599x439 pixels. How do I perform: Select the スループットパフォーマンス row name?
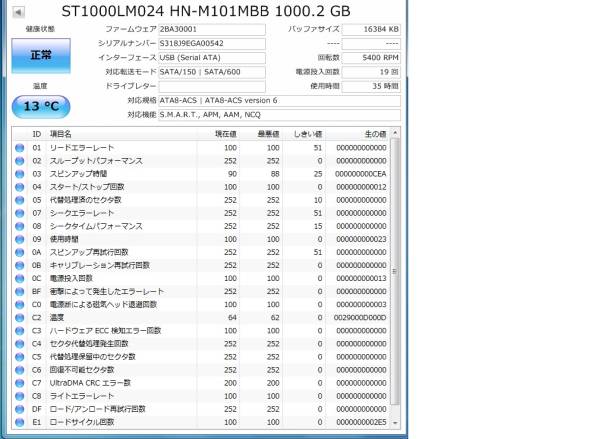click(x=96, y=161)
